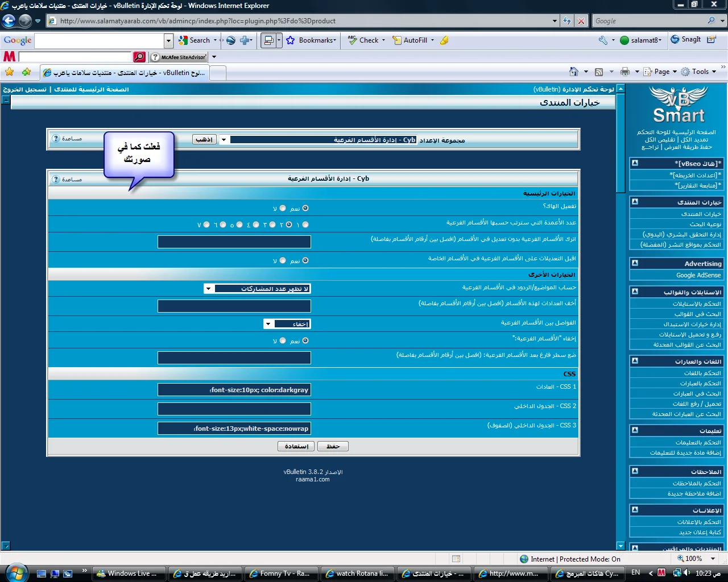Image resolution: width=728 pixels, height=582 pixels.
Task: Click the حفظ save button
Action: [x=333, y=446]
